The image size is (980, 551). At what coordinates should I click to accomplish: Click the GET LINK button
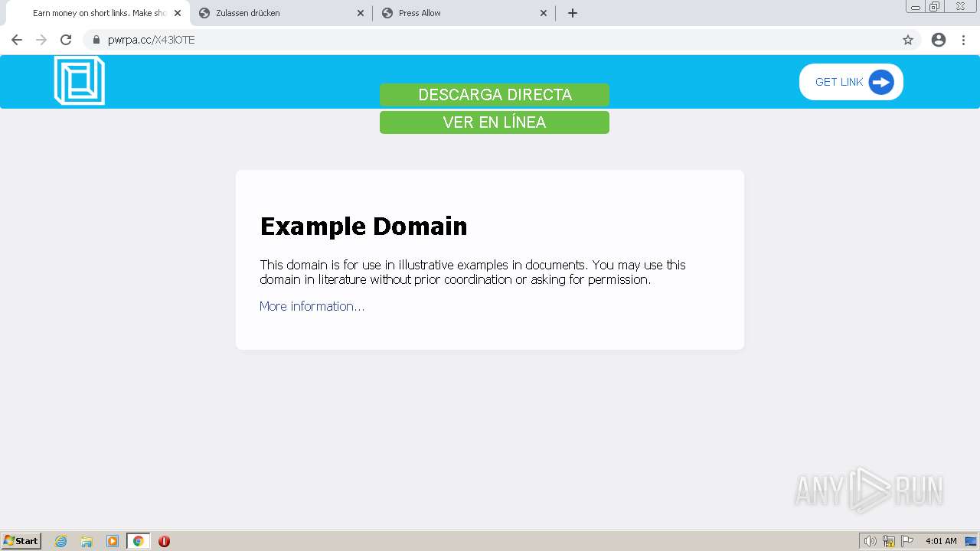(x=851, y=82)
